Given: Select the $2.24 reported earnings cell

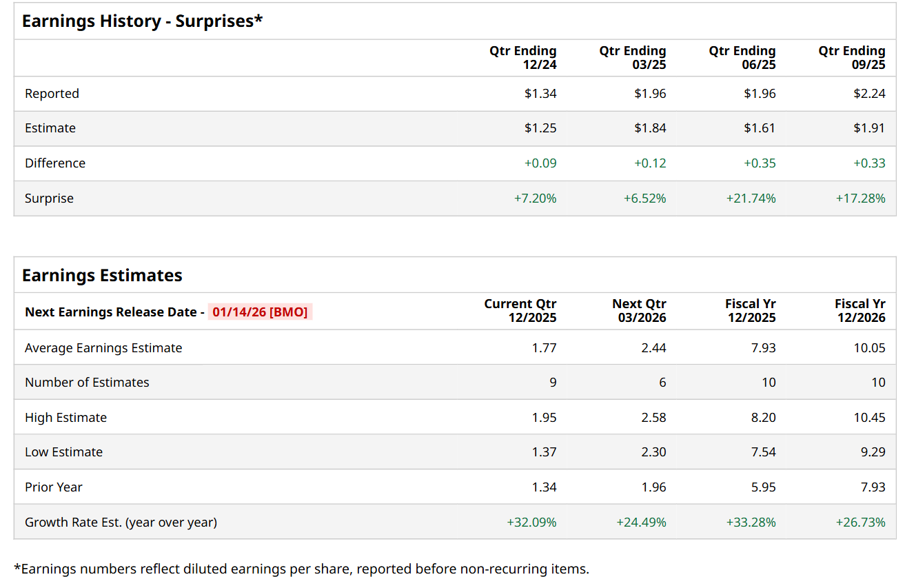Looking at the screenshot, I should coord(869,94).
